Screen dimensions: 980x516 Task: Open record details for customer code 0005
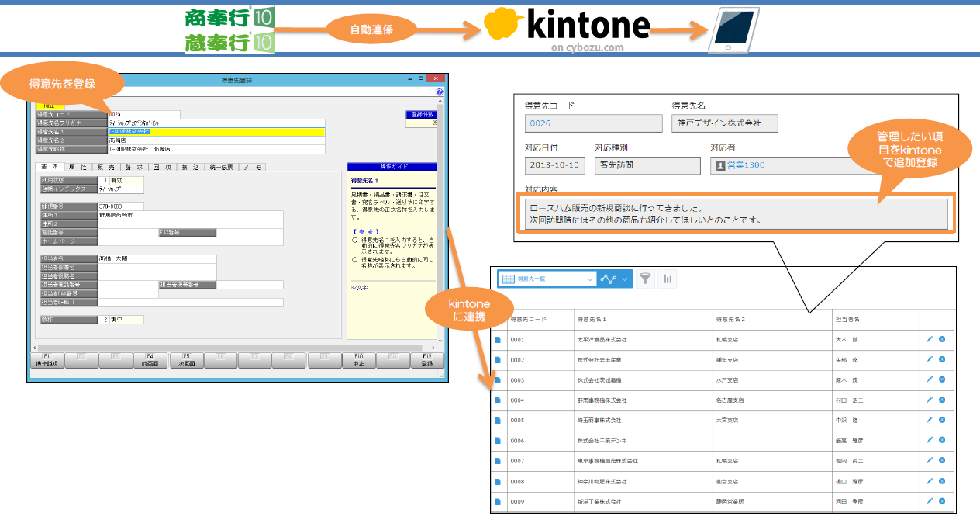[x=499, y=421]
